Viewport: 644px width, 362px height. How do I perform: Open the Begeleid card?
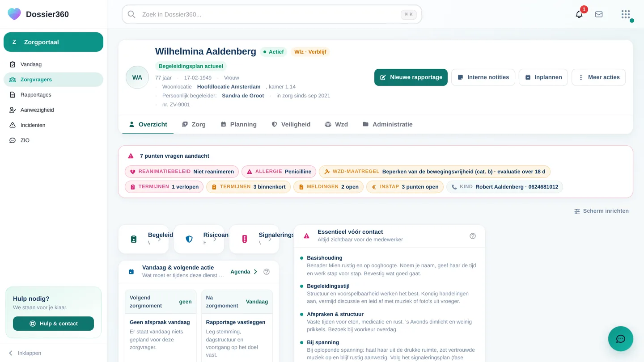[x=144, y=239]
